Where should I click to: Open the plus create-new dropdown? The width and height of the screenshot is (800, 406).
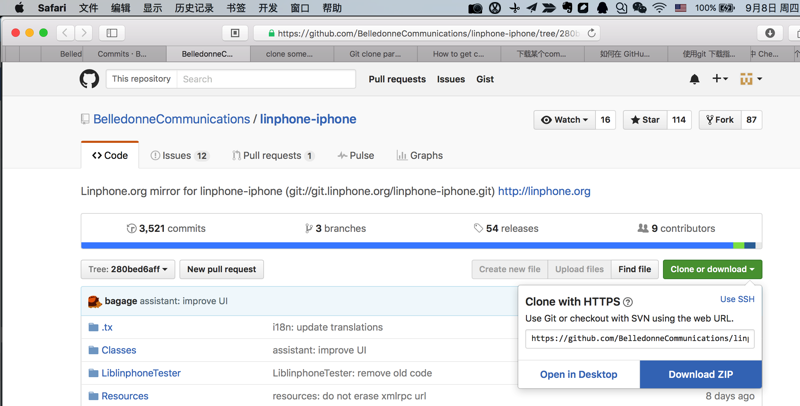(x=720, y=79)
